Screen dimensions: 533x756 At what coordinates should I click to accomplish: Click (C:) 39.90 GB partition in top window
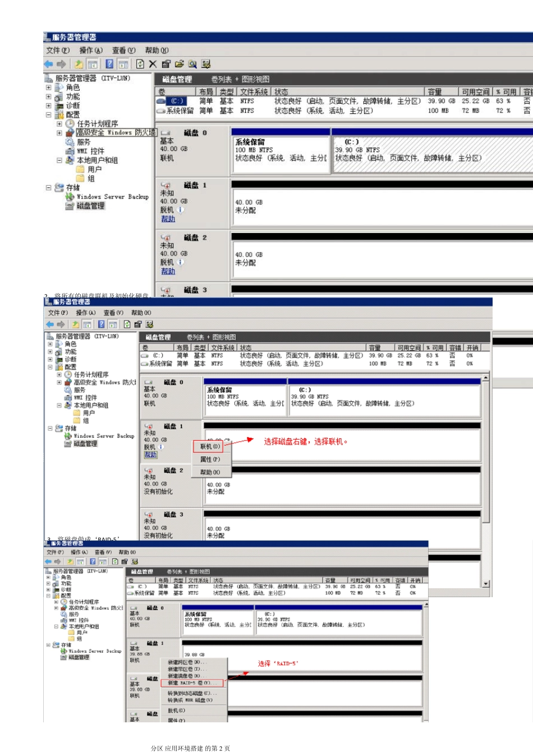click(x=432, y=154)
